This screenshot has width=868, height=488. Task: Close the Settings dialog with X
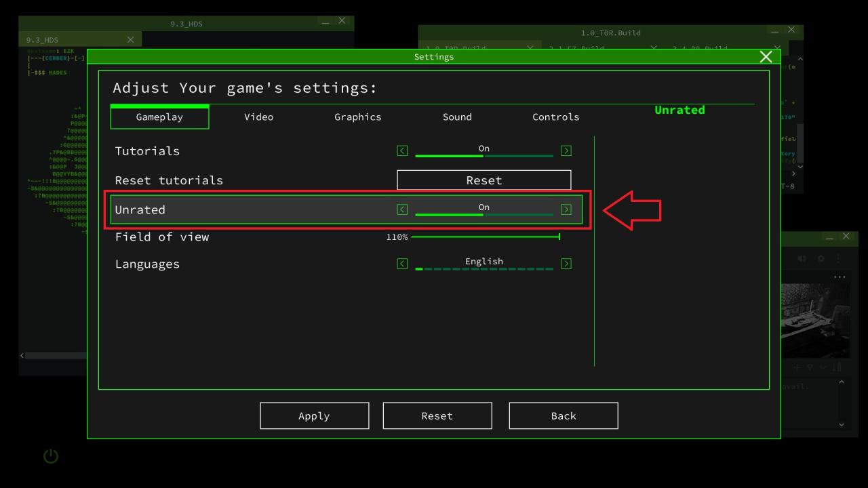pos(766,57)
